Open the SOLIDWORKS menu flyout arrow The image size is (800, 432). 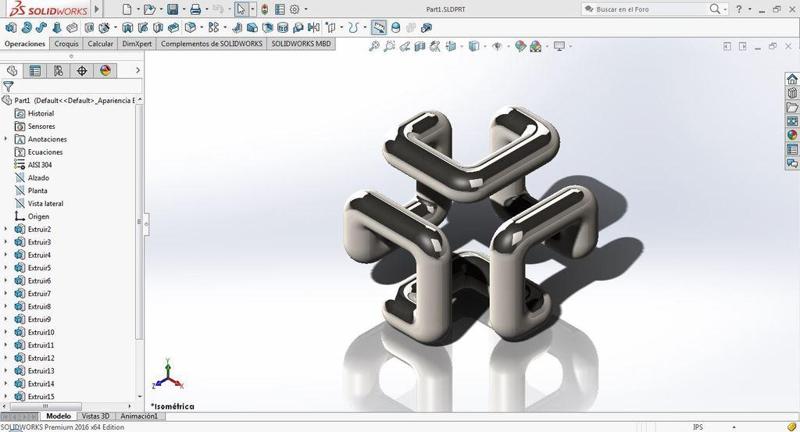(x=97, y=9)
